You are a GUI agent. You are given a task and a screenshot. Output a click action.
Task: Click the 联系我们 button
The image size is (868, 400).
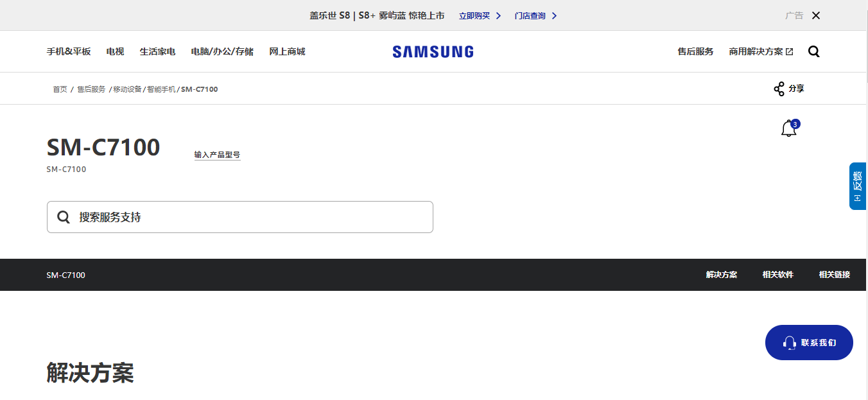point(809,343)
